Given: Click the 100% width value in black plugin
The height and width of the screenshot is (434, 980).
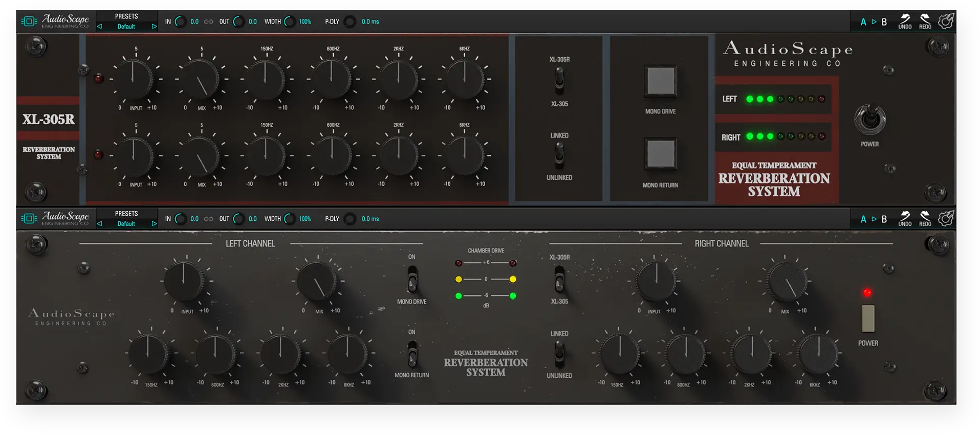Looking at the screenshot, I should 305,219.
